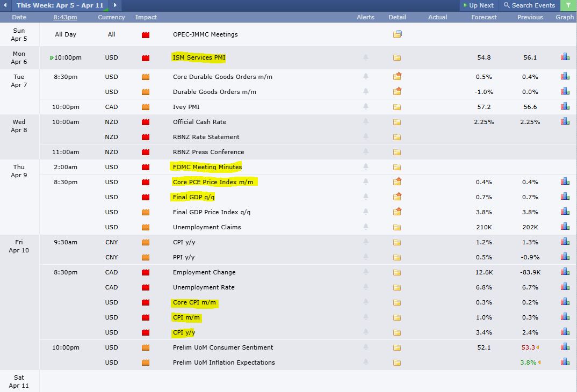577x392 pixels.
Task: Open detail folder for OPEC-JMMC Meetings
Action: click(x=397, y=34)
